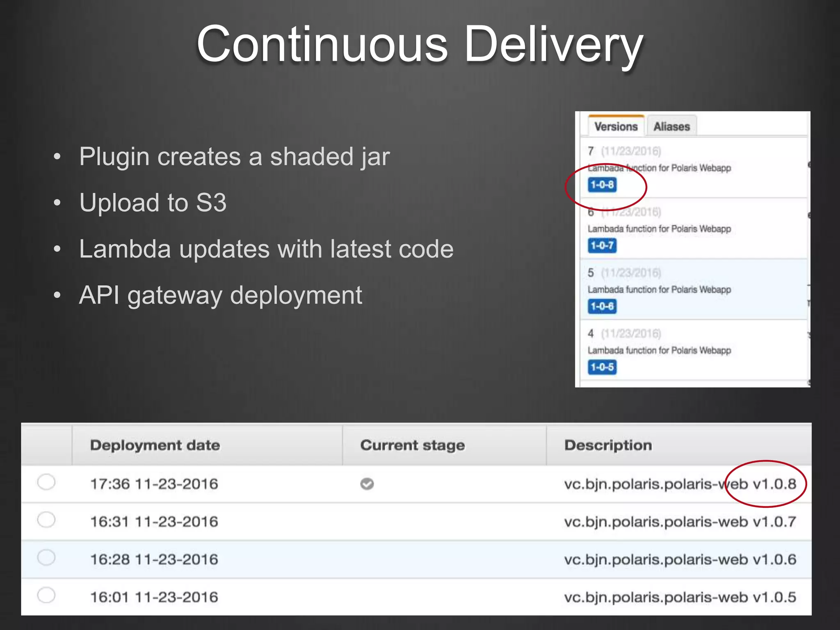Select version 6 (11/23/2016) entry
Viewport: 840px width, 630px height.
tap(694, 228)
